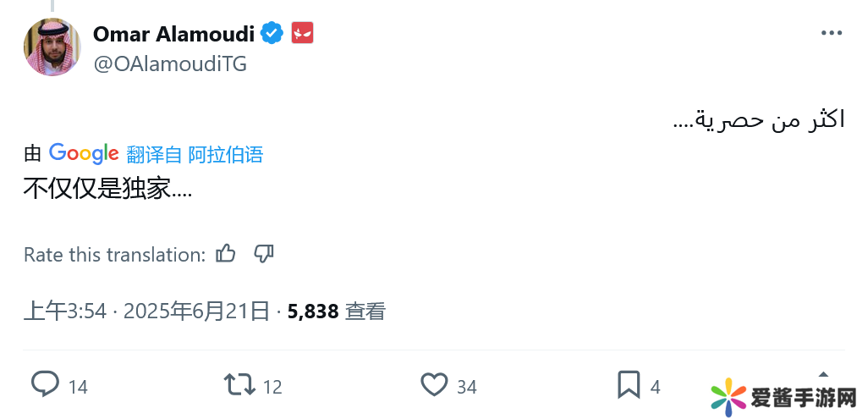This screenshot has height=419, width=868.
Task: Like the tweet with the heart icon
Action: [434, 386]
